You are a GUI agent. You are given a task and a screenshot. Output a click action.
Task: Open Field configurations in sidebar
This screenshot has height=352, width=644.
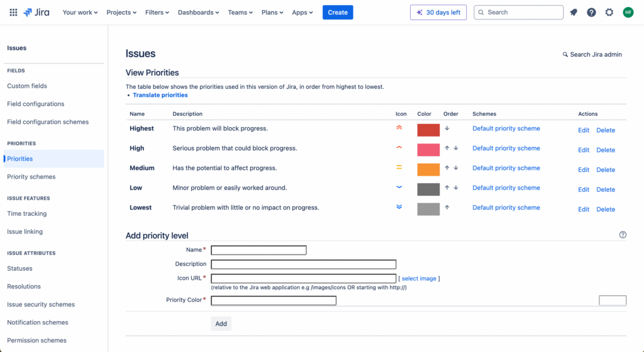click(x=36, y=104)
